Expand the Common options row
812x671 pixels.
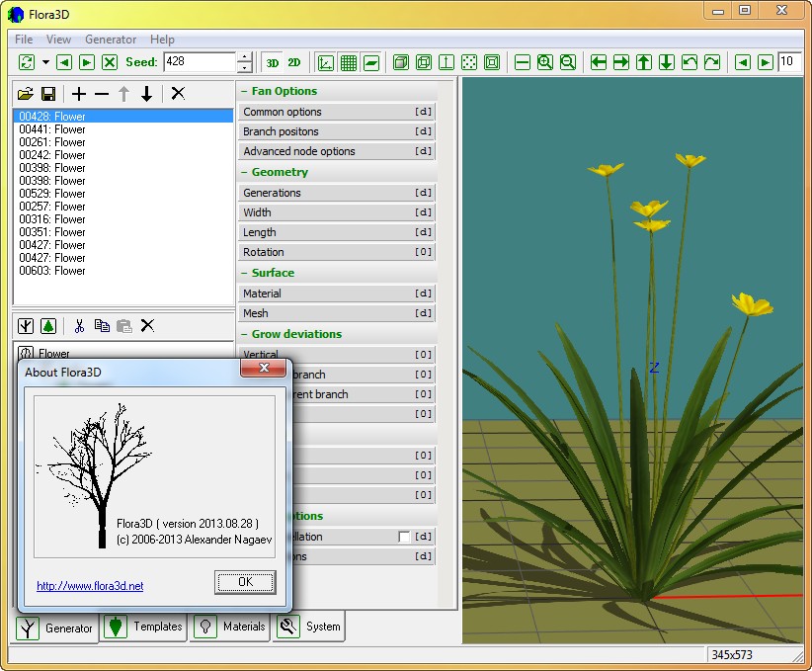coord(336,112)
